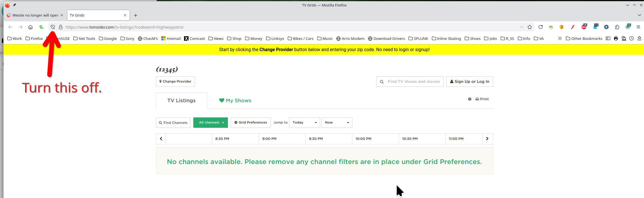Screen dimensions: 644x198
Task: Click the Change Provider button
Action: 175,82
